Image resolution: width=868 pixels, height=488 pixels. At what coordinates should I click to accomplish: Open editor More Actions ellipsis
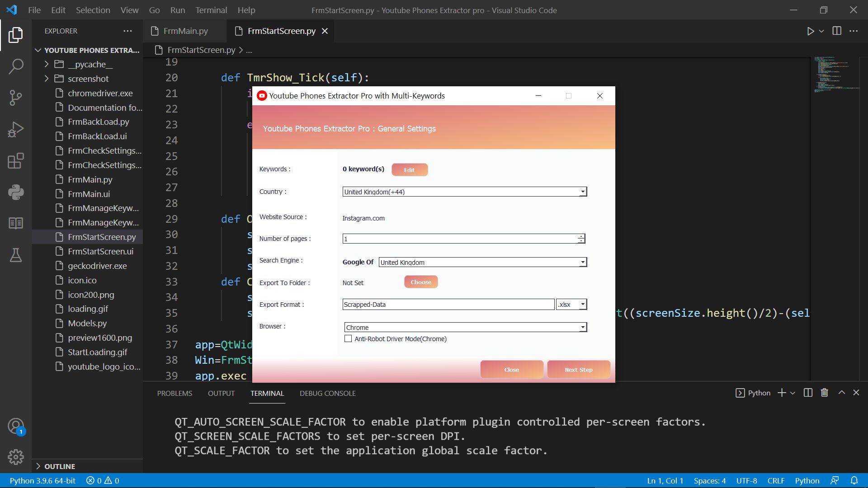854,31
